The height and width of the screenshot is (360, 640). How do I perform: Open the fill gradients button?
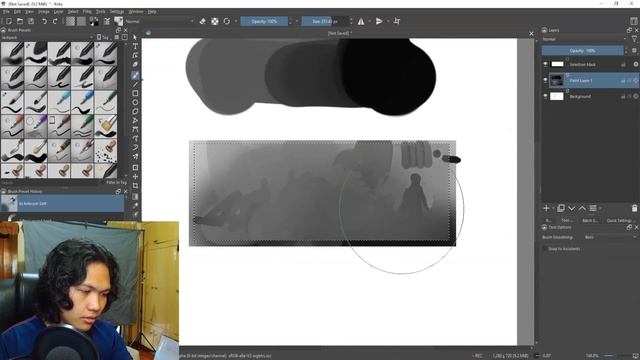point(71,21)
